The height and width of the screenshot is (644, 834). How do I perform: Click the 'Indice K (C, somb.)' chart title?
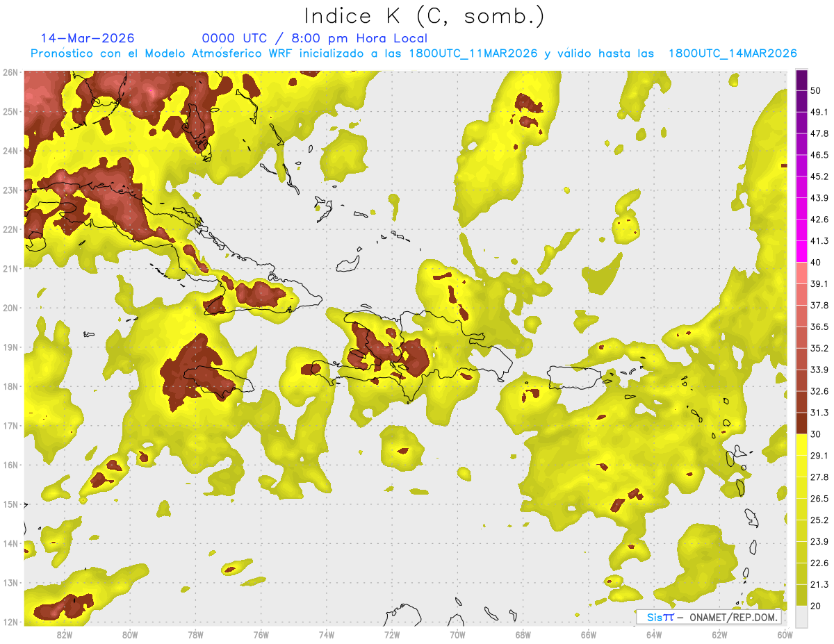[424, 15]
